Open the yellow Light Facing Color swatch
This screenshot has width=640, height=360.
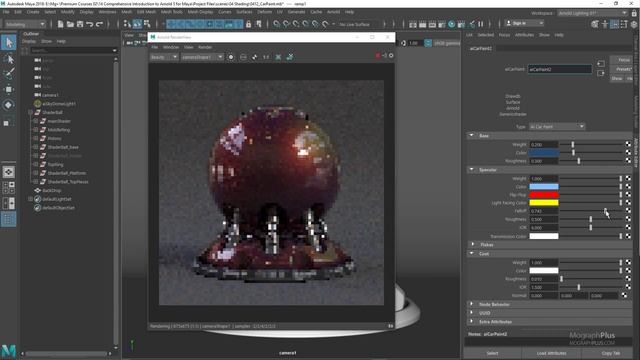click(544, 202)
